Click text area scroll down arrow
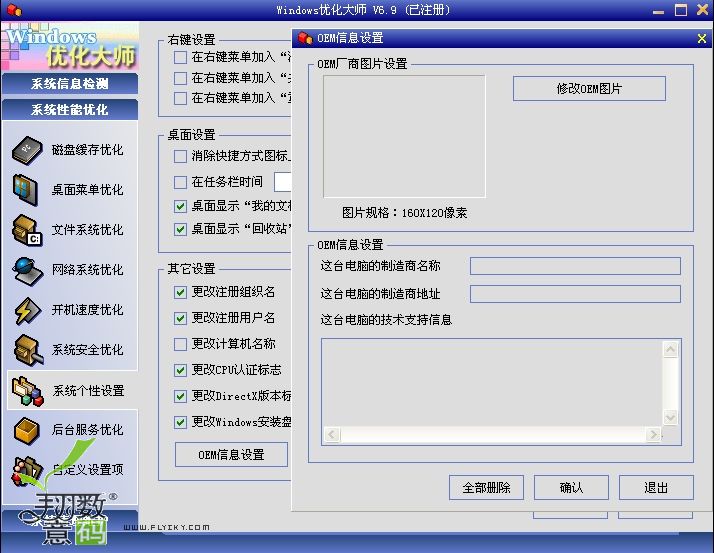 click(670, 417)
